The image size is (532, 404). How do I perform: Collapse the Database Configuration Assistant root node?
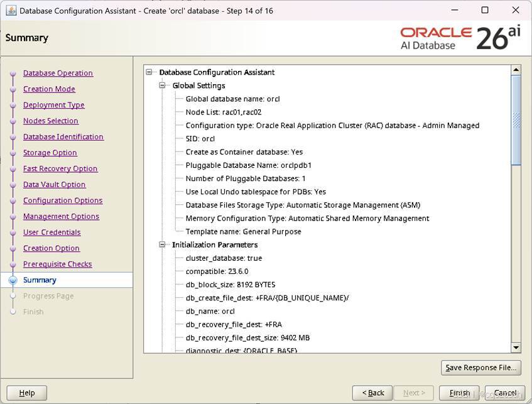[x=149, y=72]
